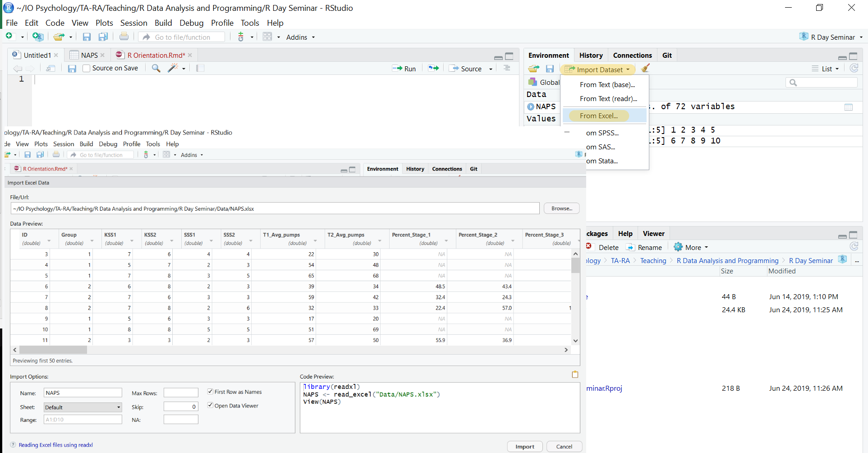The width and height of the screenshot is (868, 453).
Task: Click the Save workspace icon in Environment pane
Action: (550, 69)
